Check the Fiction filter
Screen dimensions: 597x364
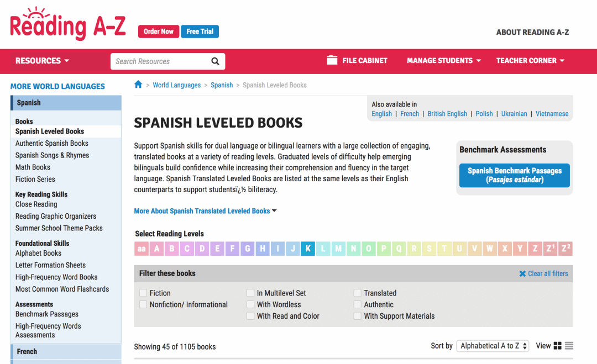pyautogui.click(x=143, y=293)
